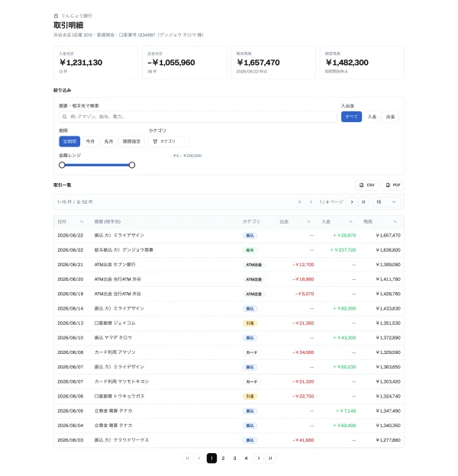Click the +¥237,720 deposit amount
This screenshot has height=476, width=458.
point(343,250)
